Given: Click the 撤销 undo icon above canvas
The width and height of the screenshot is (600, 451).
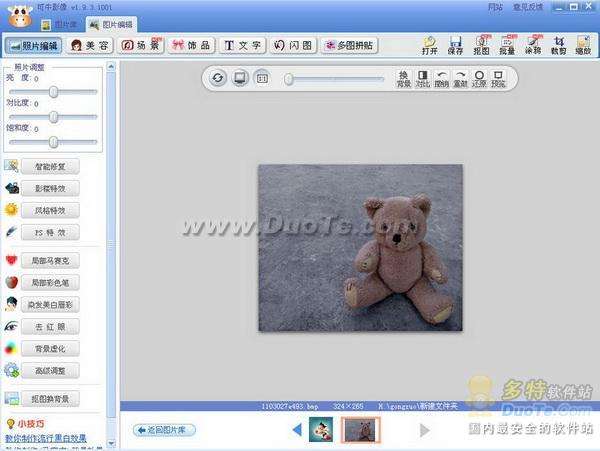Looking at the screenshot, I should coord(441,78).
